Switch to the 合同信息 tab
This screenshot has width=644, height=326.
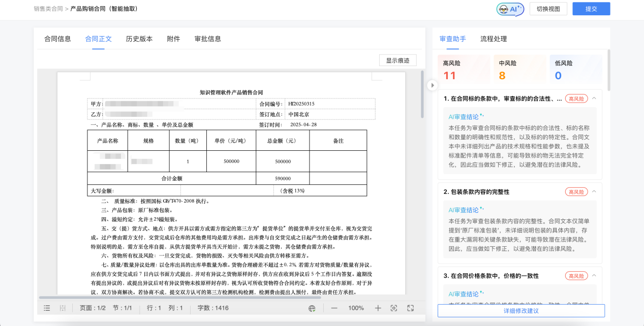click(x=57, y=39)
